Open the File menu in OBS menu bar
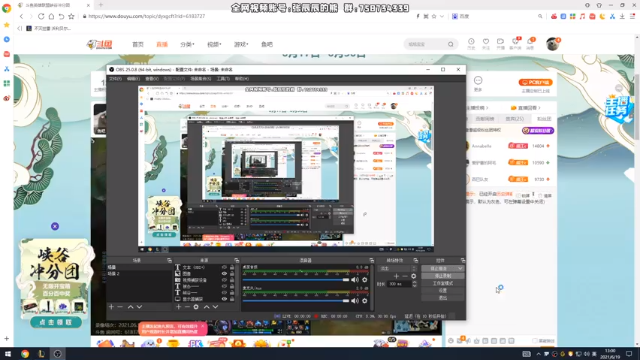640x360 pixels. click(115, 79)
